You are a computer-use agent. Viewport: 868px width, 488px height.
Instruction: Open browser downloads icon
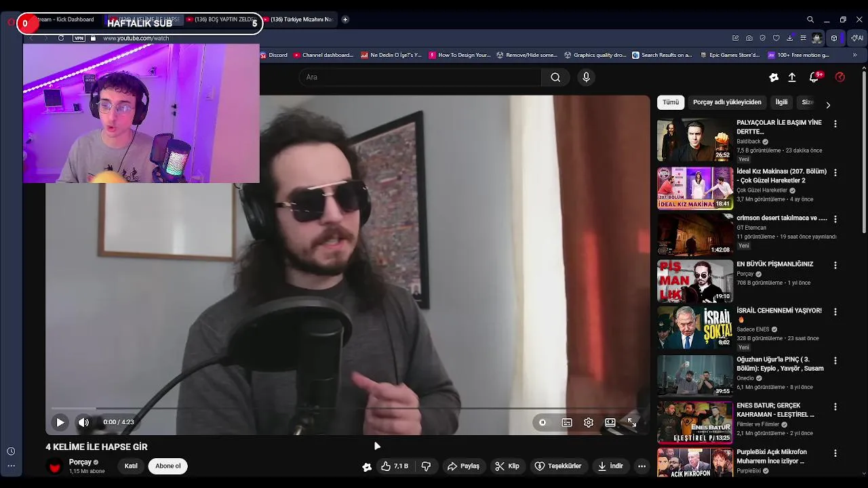click(789, 38)
